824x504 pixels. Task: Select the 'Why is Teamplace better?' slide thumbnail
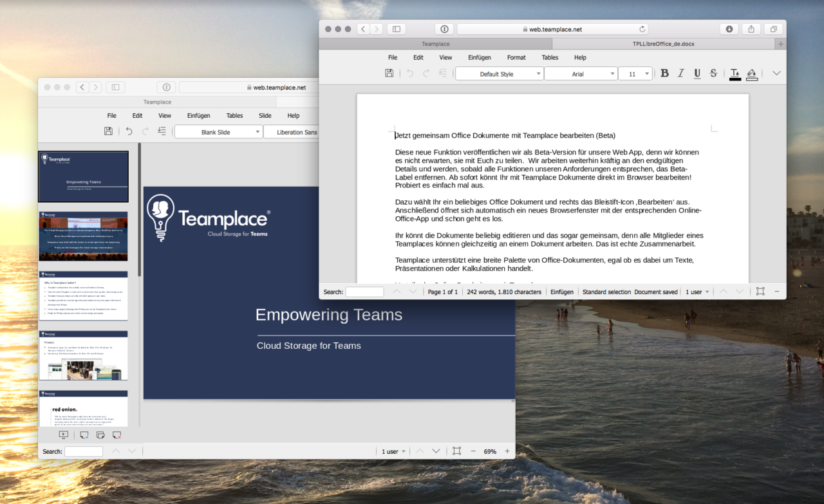(83, 295)
